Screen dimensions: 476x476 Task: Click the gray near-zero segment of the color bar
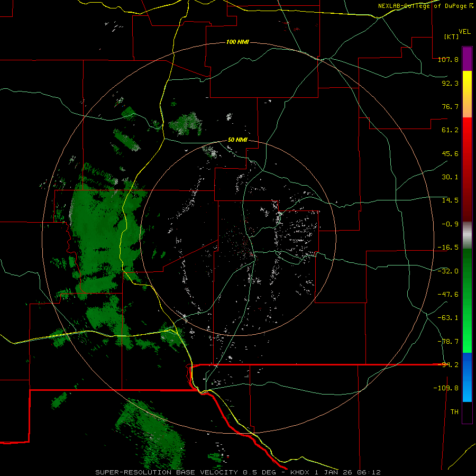coord(467,235)
